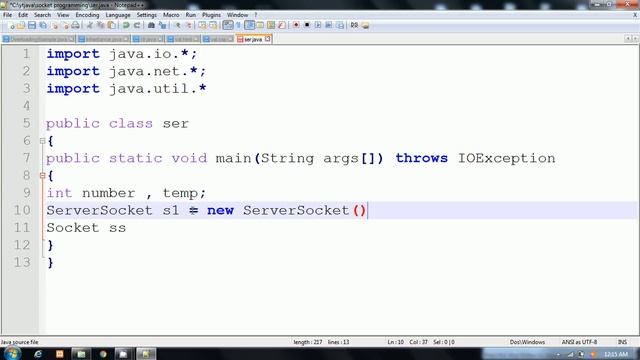Screen dimensions: 640x360
Task: Click the DS plugin toolbar icon
Action: click(x=354, y=25)
